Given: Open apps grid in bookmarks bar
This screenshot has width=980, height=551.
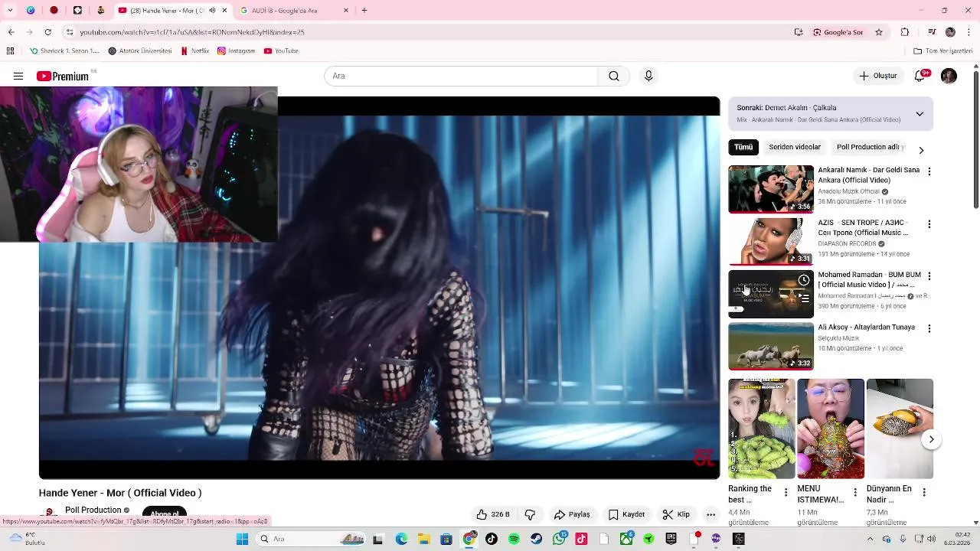Looking at the screenshot, I should click(x=10, y=51).
